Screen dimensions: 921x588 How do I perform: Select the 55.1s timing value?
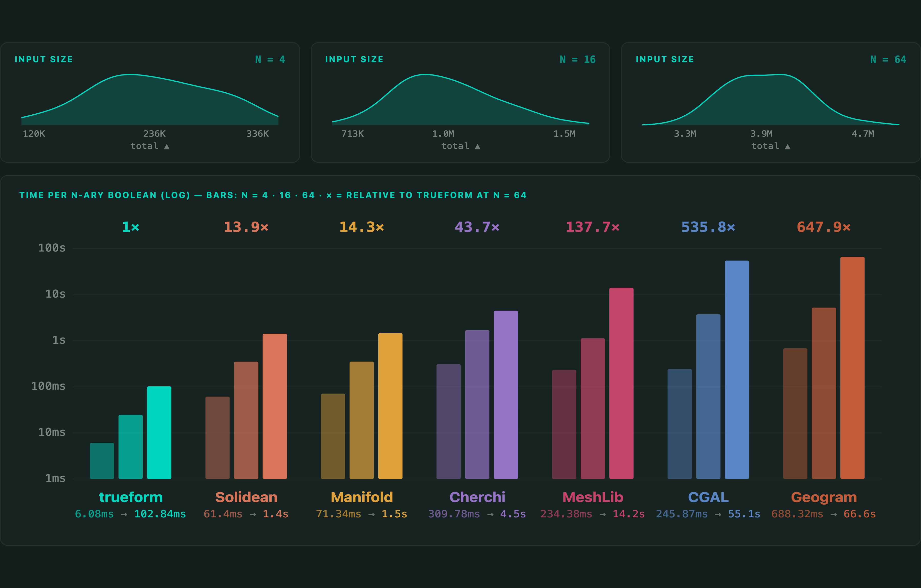744,514
